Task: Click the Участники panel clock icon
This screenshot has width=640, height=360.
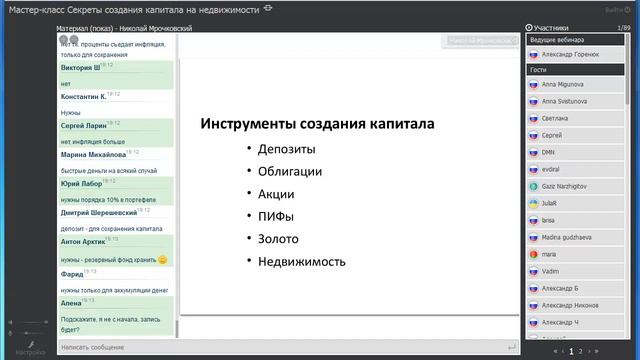Action: click(529, 28)
